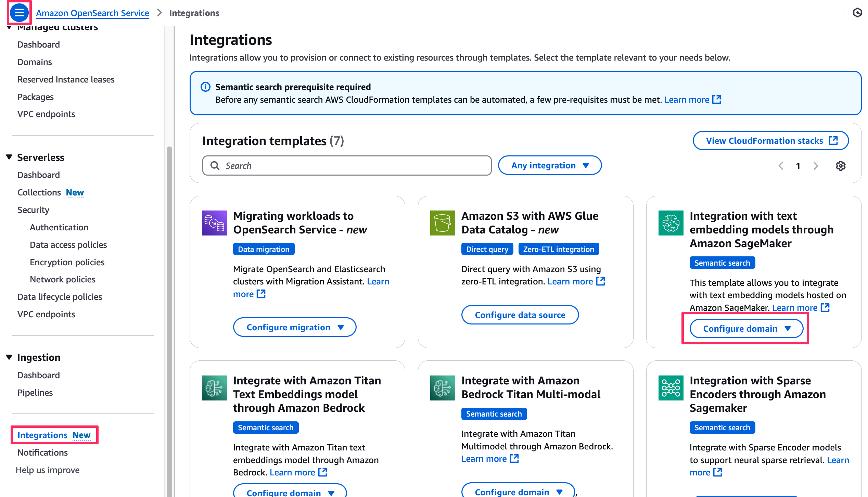Go to the previous page of templates
The height and width of the screenshot is (497, 868).
(x=781, y=166)
